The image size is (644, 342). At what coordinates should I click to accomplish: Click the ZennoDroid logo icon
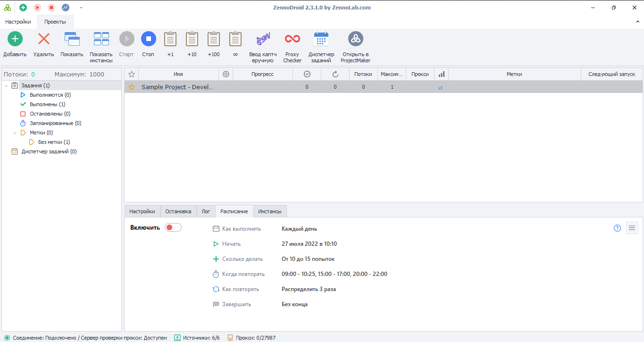pos(8,8)
